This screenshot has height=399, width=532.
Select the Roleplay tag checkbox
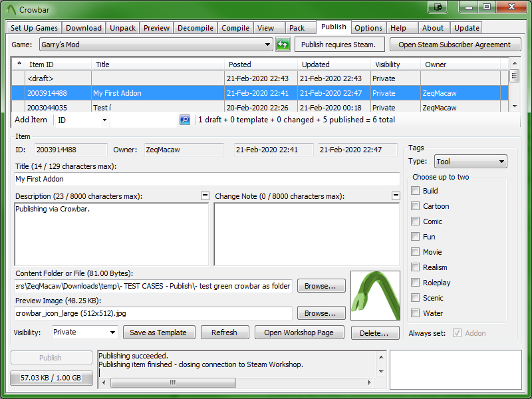pyautogui.click(x=415, y=282)
